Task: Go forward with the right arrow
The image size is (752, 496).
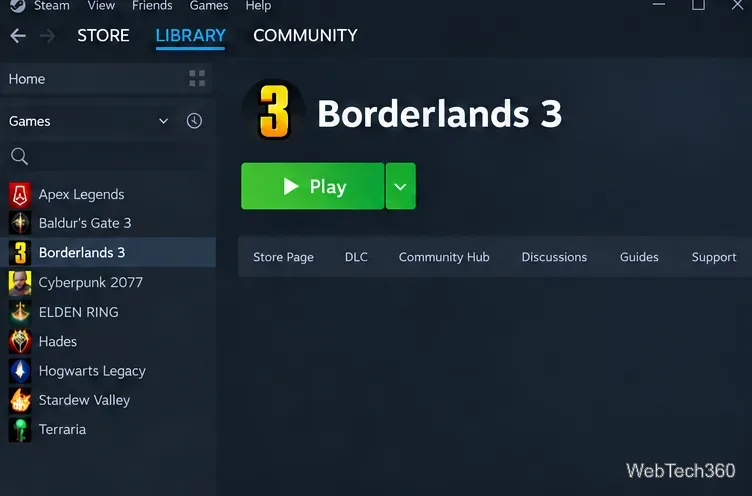Action: (47, 35)
